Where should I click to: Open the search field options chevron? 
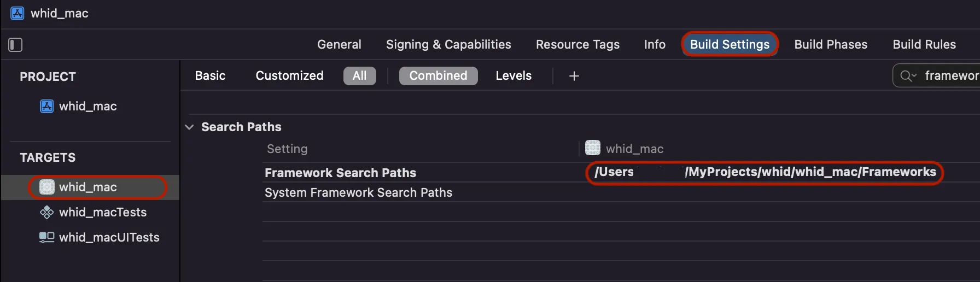point(914,76)
